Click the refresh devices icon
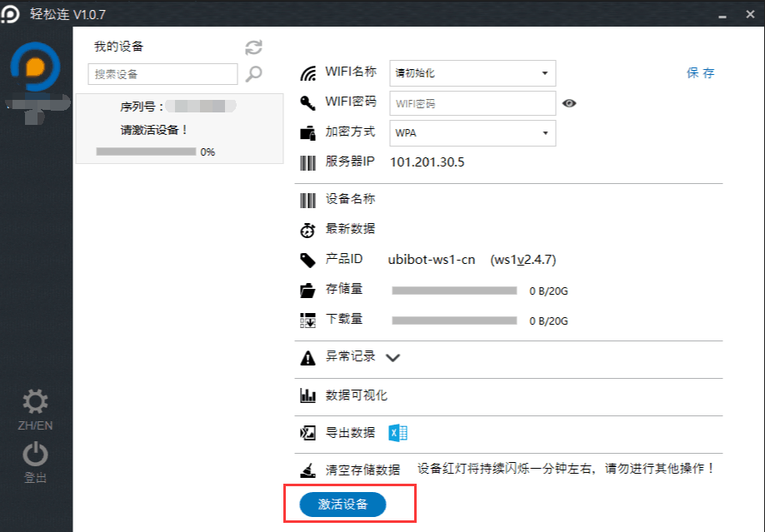The height and width of the screenshot is (532, 765). click(253, 47)
